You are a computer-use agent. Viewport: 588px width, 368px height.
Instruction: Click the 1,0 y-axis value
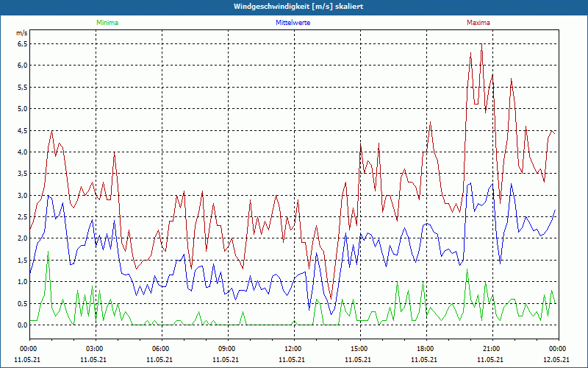tap(23, 282)
